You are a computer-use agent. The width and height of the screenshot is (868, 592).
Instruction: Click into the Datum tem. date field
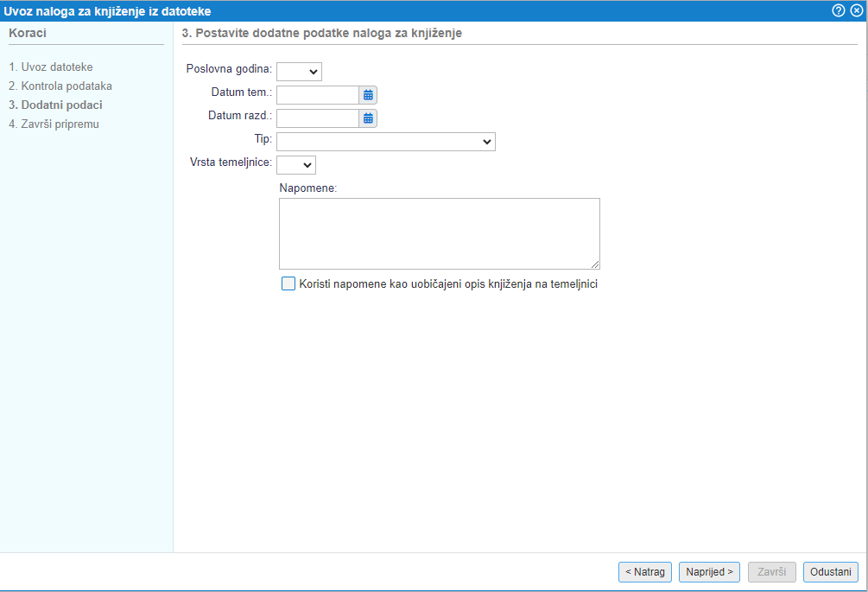(x=318, y=95)
